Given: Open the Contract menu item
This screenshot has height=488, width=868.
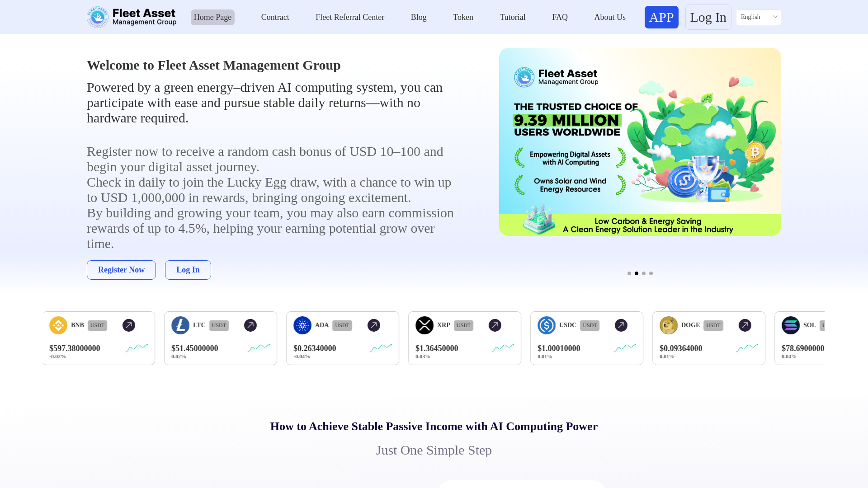Looking at the screenshot, I should point(275,17).
